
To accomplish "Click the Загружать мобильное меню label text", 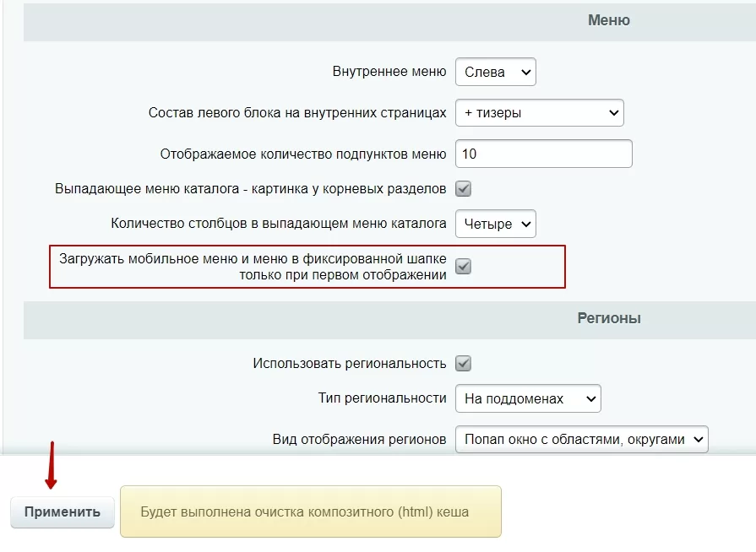I will click(253, 267).
